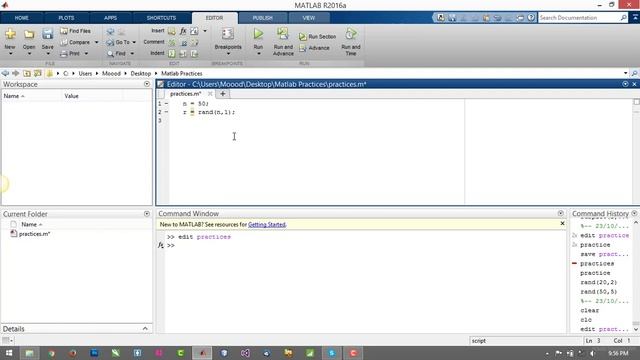Open the Workspace panel actions menu
The height and width of the screenshot is (360, 640).
click(147, 84)
